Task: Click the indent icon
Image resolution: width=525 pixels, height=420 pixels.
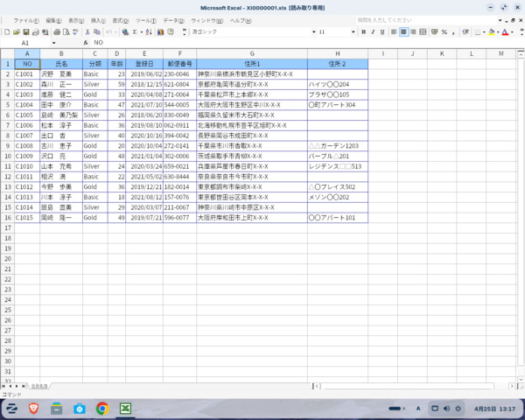Action: click(465, 32)
